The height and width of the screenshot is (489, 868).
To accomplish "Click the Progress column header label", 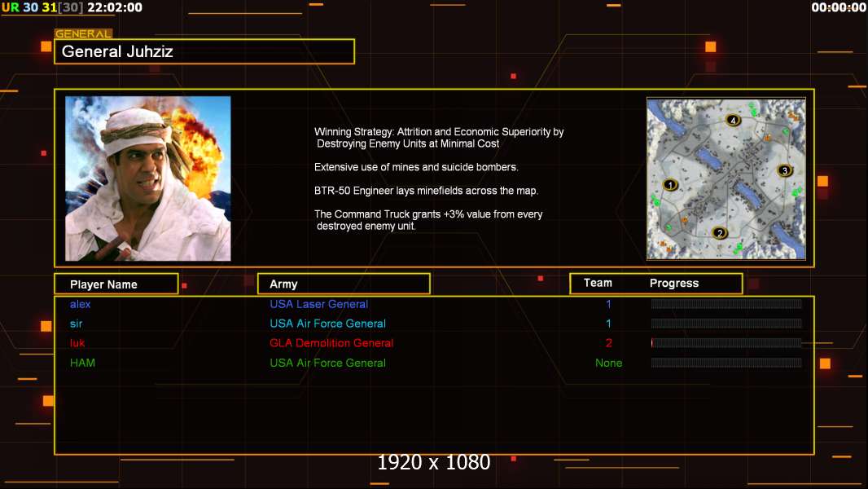I will tap(674, 283).
